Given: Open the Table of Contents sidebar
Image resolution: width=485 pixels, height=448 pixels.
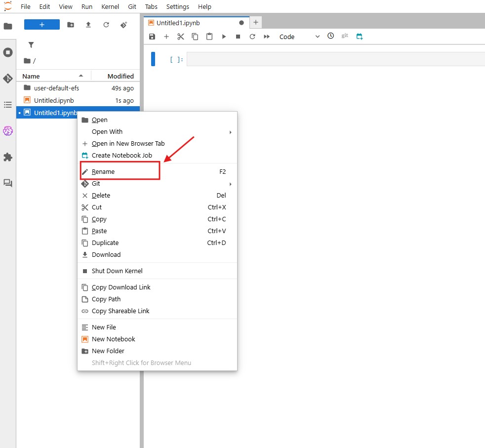Looking at the screenshot, I should [8, 105].
